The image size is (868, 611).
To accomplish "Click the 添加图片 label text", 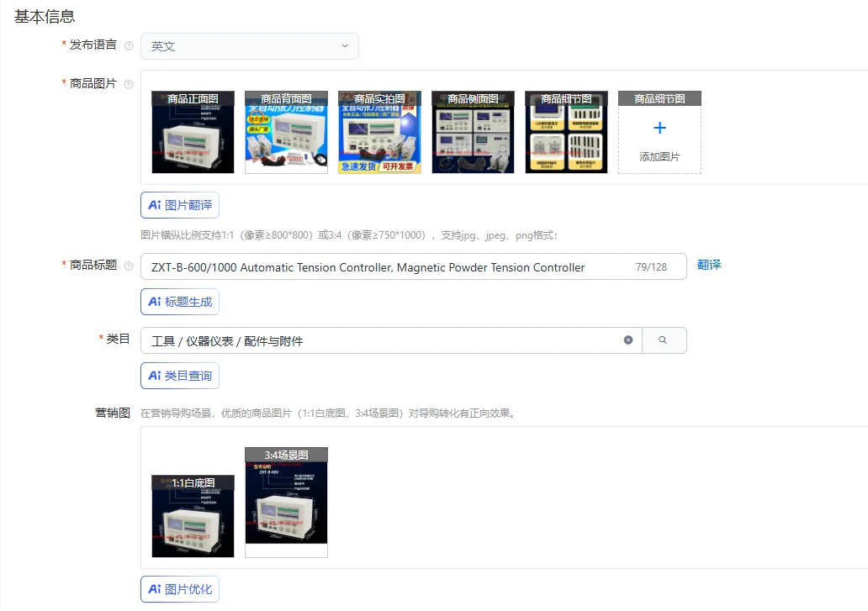I will click(x=659, y=157).
